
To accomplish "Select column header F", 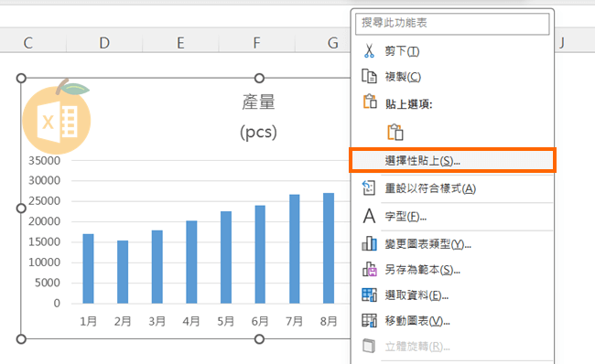I will click(257, 42).
